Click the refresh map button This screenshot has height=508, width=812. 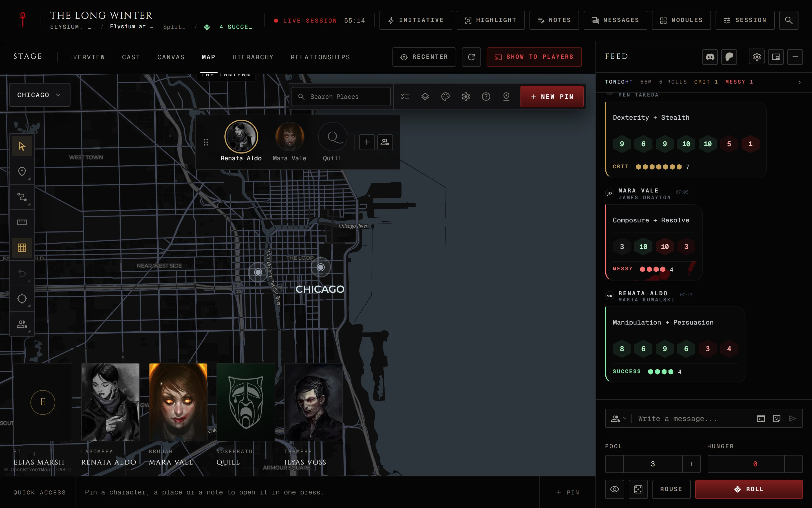tap(471, 57)
